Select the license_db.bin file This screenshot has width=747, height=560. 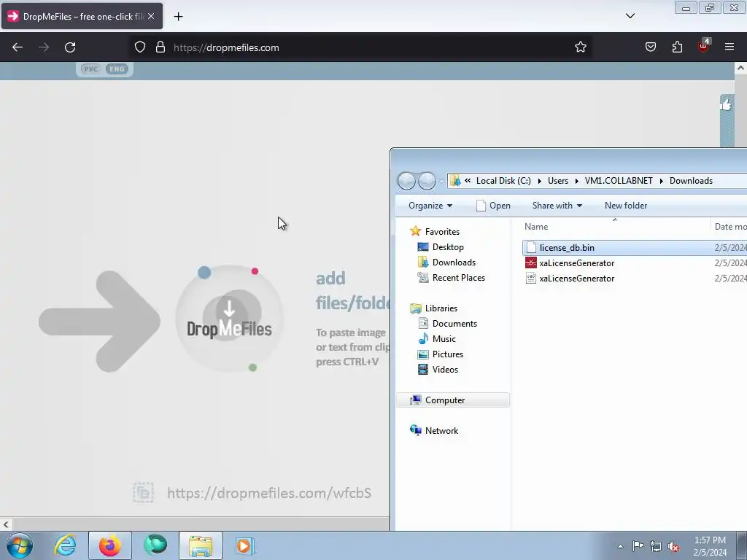(566, 248)
